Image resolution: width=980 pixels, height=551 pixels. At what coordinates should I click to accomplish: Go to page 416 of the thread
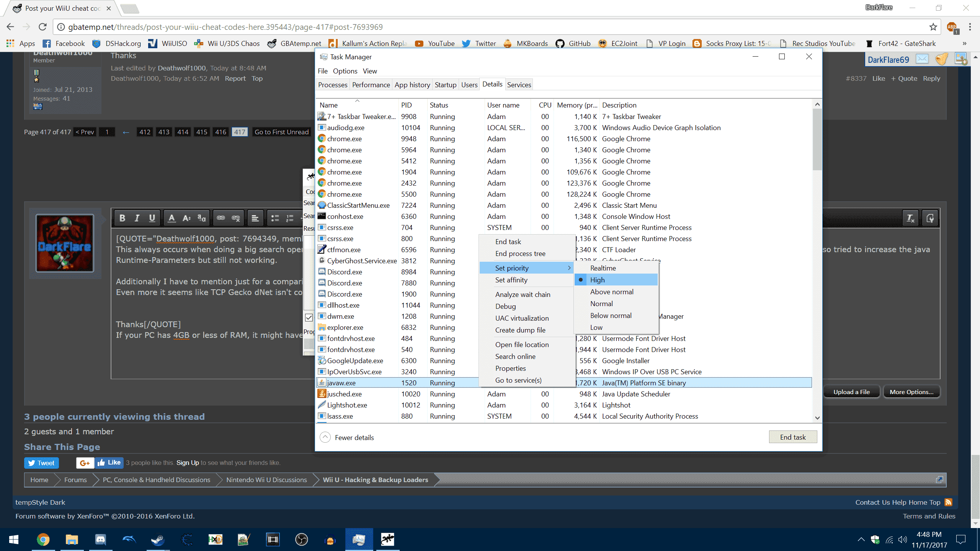coord(220,132)
